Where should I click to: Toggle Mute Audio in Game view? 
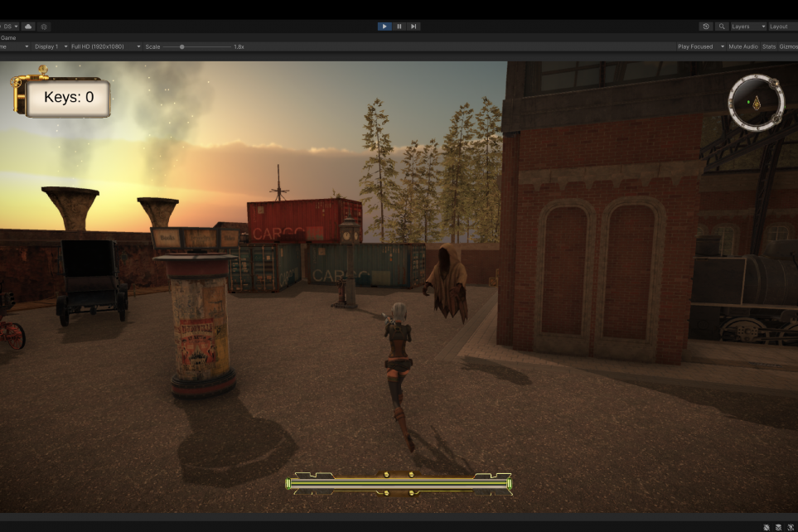tap(742, 46)
